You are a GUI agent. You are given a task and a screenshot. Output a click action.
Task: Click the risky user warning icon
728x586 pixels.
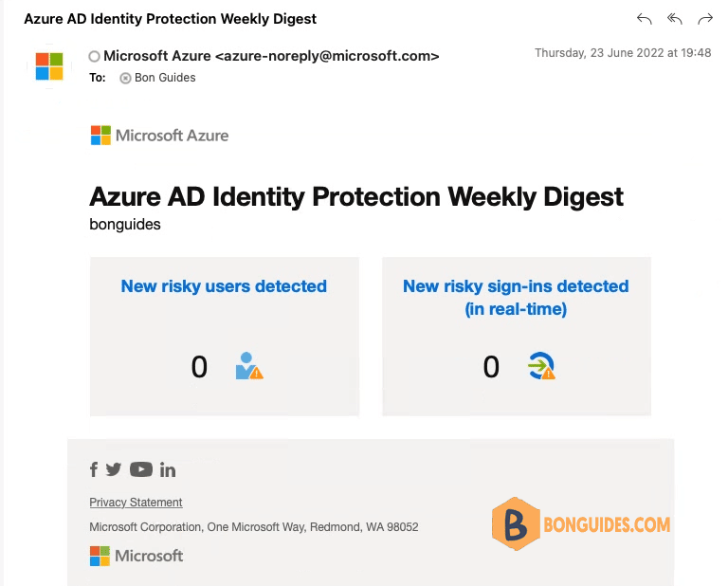tap(249, 366)
